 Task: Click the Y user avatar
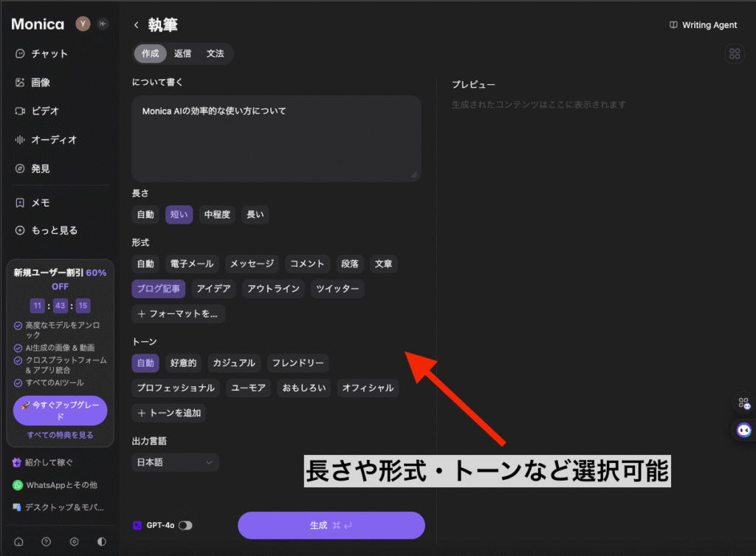[83, 24]
